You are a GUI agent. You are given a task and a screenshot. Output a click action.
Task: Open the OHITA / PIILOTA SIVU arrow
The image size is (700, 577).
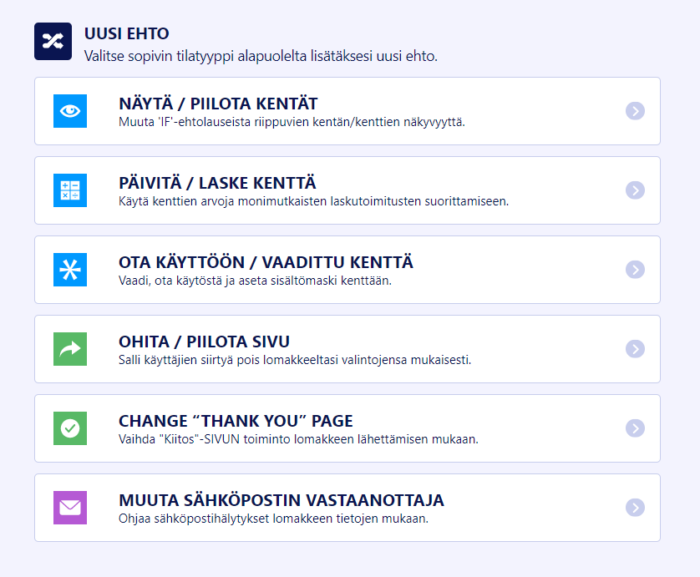coord(635,348)
